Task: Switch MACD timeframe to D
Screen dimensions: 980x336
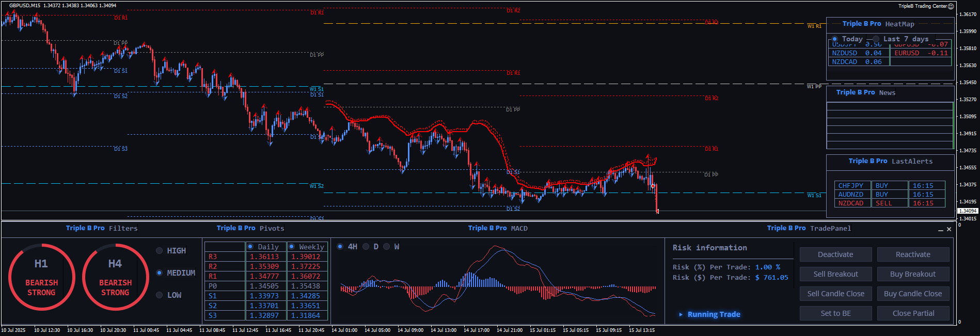Action: tap(366, 247)
